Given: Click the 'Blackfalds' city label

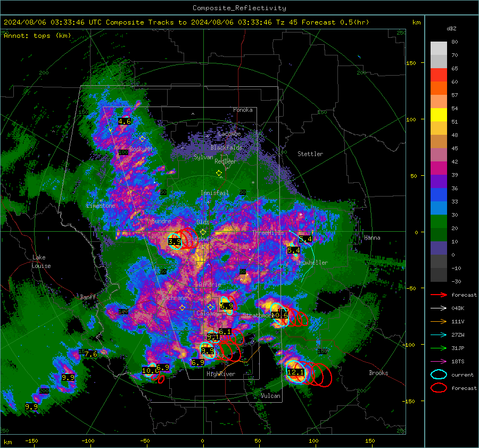Looking at the screenshot, I should [226, 148].
